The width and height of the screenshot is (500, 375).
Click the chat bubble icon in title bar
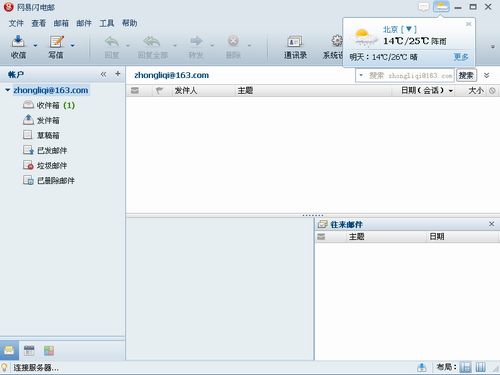pos(423,7)
